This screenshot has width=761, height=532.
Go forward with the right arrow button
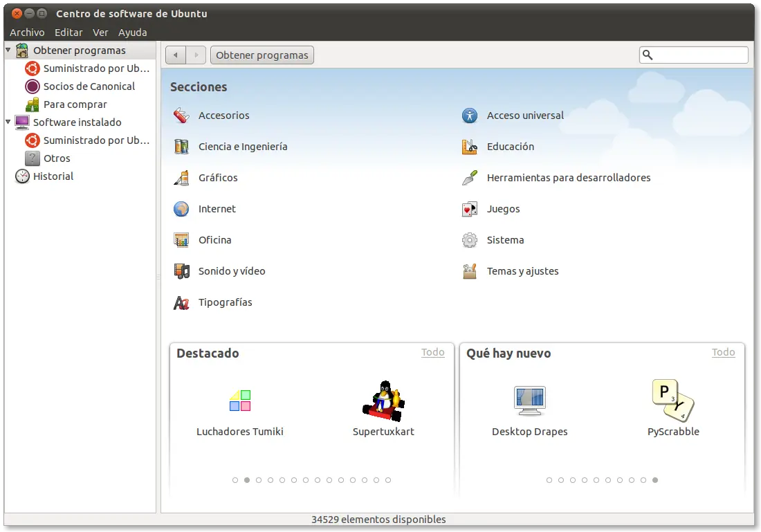click(196, 55)
